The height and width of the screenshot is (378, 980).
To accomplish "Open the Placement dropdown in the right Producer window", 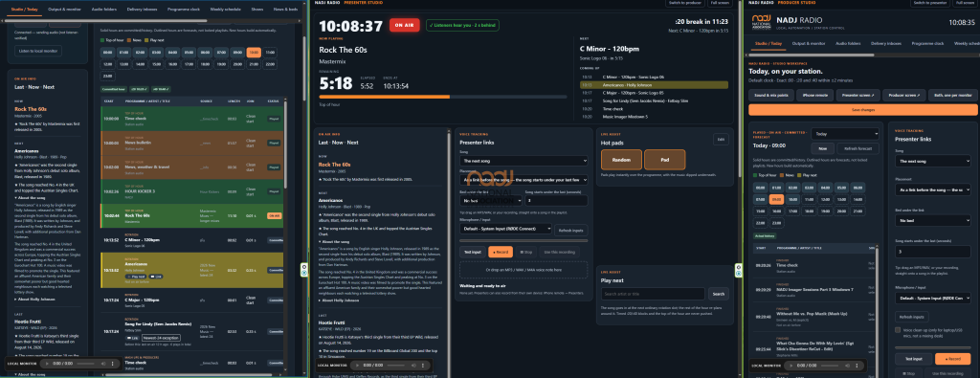I will [933, 189].
